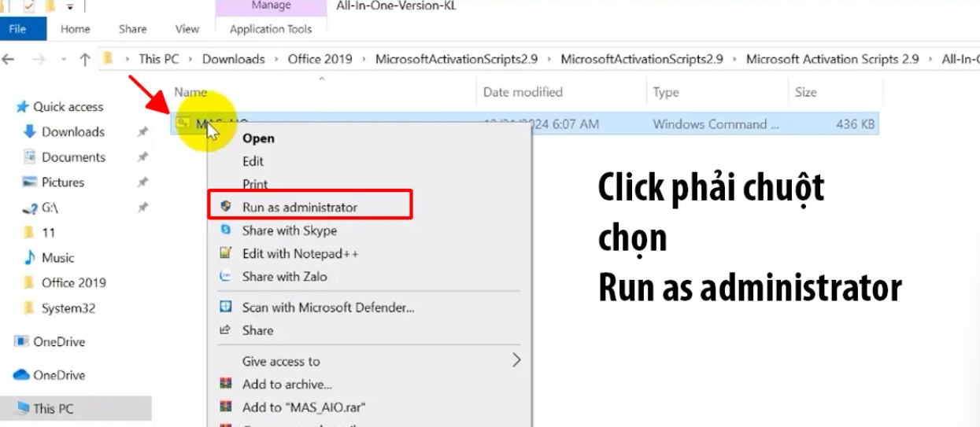Screen dimensions: 980x427
Task: Sort files by the Type column
Action: (666, 92)
